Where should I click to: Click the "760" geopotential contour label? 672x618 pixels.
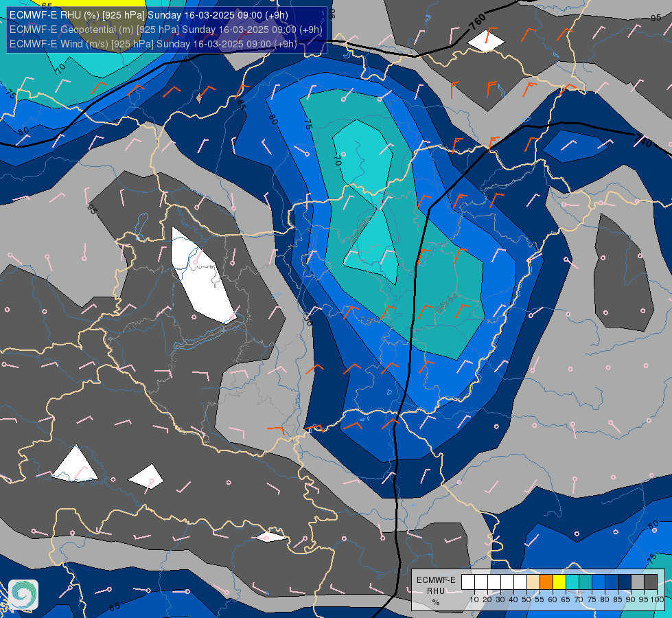pyautogui.click(x=478, y=21)
